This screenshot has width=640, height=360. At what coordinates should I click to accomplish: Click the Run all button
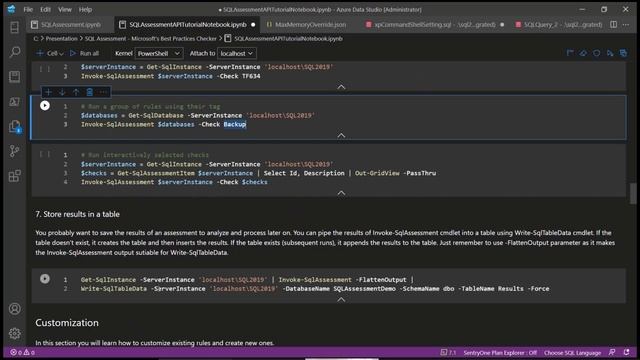(x=84, y=53)
